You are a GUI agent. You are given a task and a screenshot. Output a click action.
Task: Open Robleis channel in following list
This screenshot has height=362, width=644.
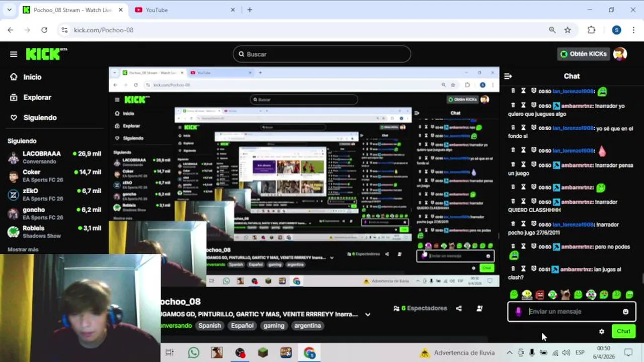tap(54, 232)
